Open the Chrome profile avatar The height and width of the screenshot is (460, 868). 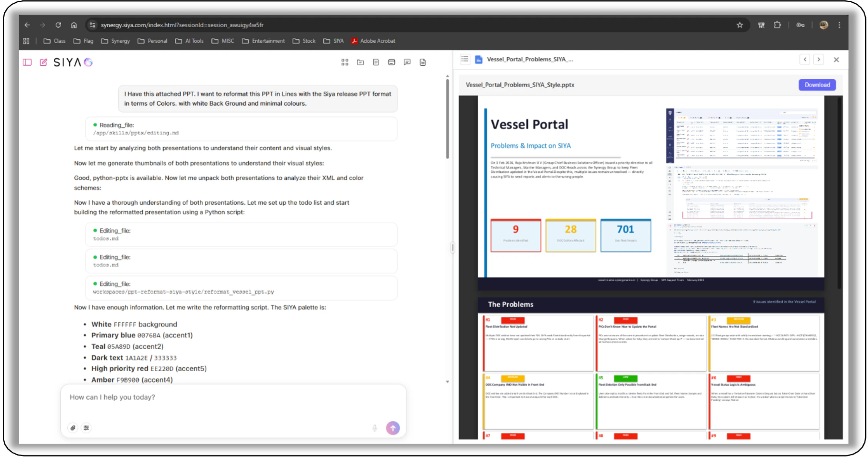(824, 25)
